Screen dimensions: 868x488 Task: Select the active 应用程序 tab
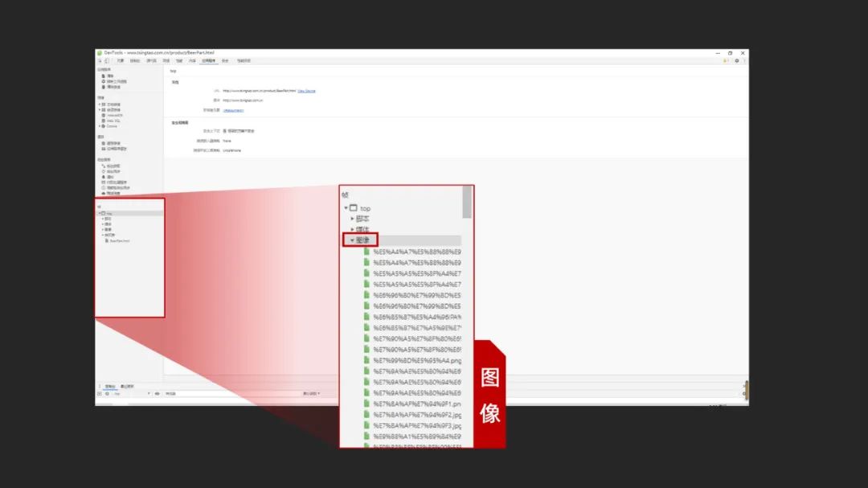(x=209, y=61)
